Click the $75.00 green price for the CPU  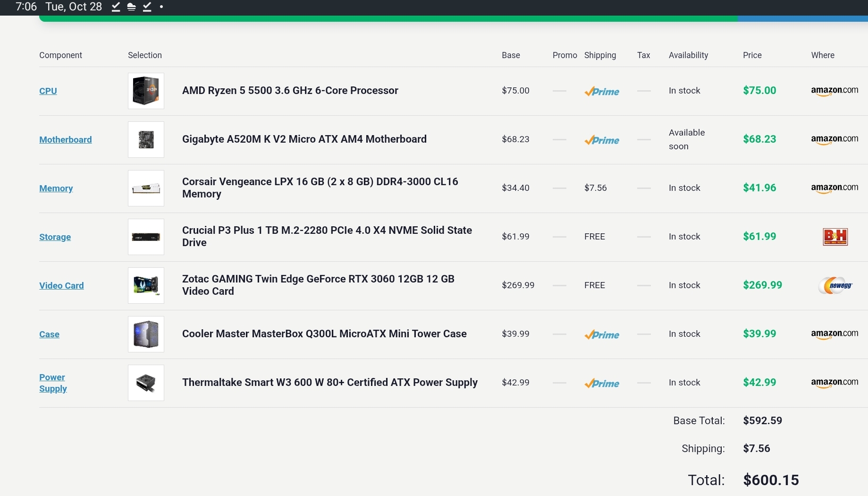coord(759,90)
